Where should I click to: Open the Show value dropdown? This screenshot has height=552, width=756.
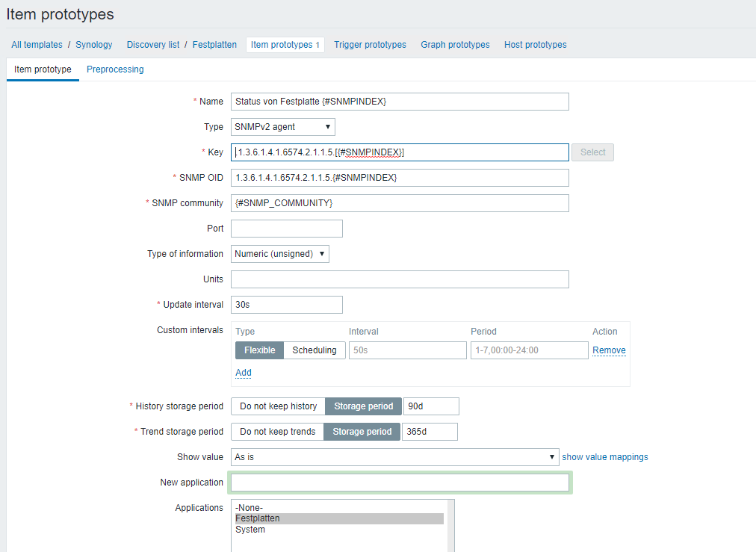coord(394,457)
